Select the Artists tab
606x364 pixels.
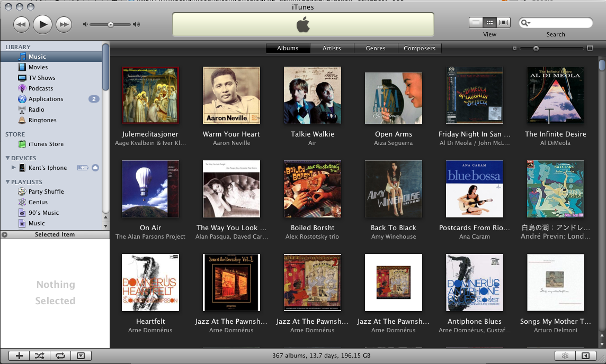(332, 48)
